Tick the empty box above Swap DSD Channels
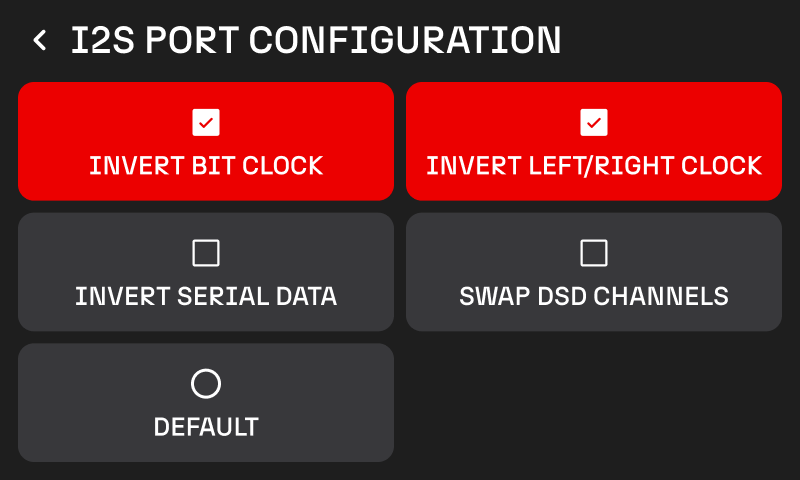Screen dimensions: 800x480 pos(594,253)
